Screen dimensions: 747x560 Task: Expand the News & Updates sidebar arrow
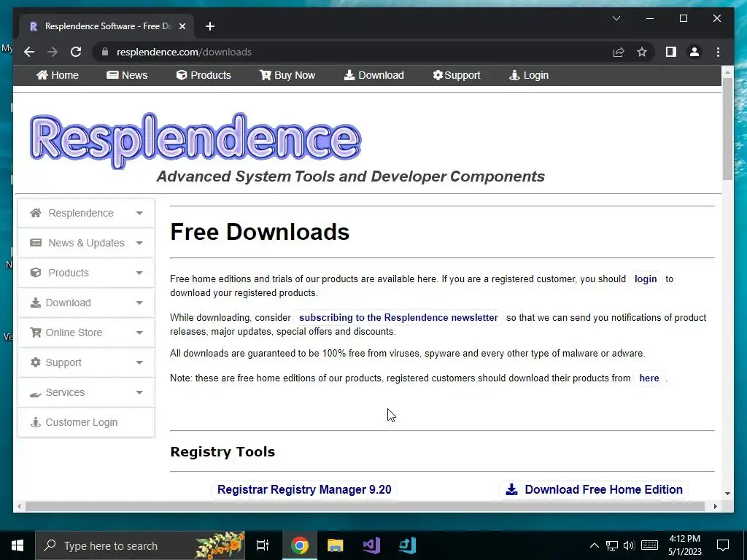139,244
